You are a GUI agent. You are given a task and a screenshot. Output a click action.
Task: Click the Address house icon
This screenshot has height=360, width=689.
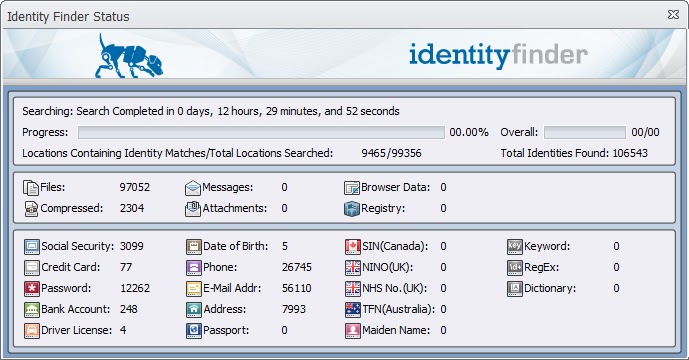click(194, 309)
